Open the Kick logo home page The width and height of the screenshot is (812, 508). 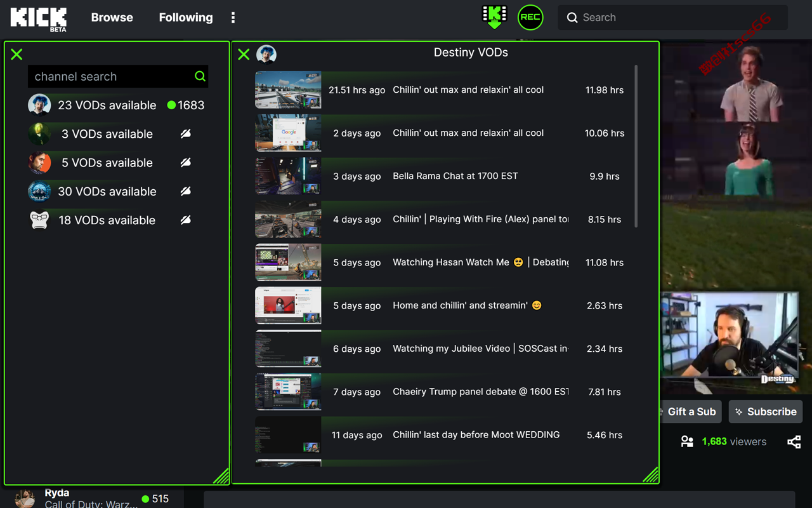[39, 18]
